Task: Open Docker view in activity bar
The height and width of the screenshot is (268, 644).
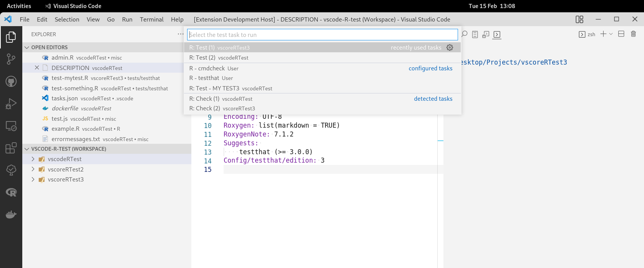Action: [11, 215]
